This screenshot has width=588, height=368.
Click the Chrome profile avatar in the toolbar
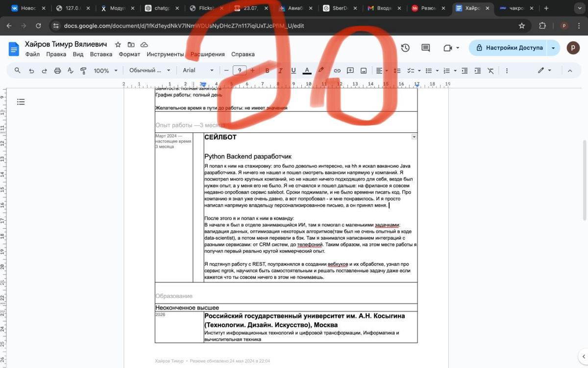pyautogui.click(x=564, y=26)
